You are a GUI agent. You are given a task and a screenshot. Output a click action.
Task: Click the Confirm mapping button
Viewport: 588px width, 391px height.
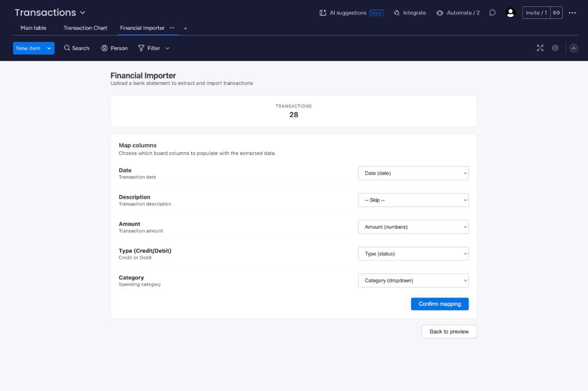tap(439, 304)
